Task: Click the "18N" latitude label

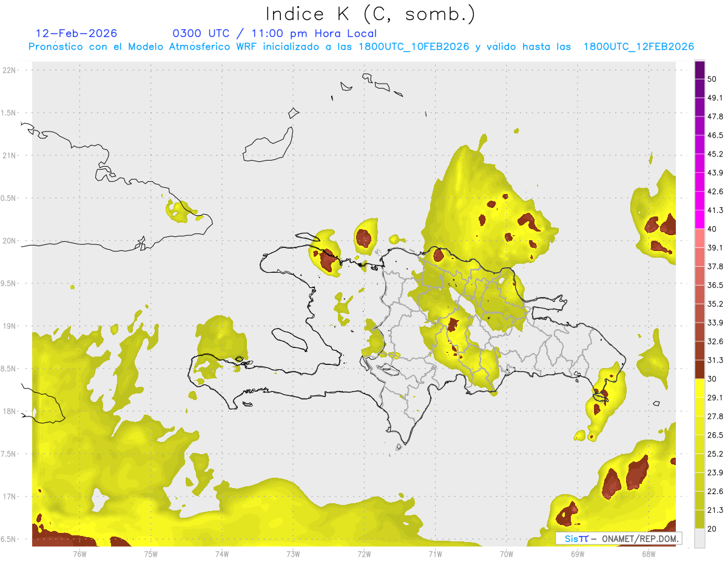Action: [x=10, y=412]
